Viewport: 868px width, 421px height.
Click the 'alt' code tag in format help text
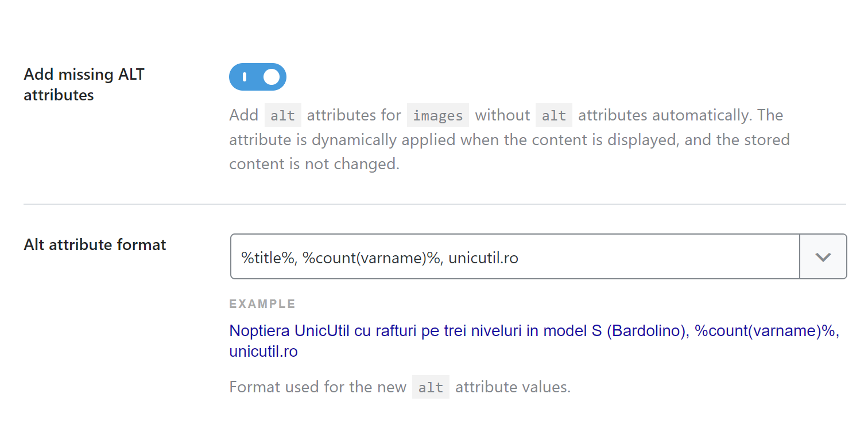pyautogui.click(x=431, y=387)
